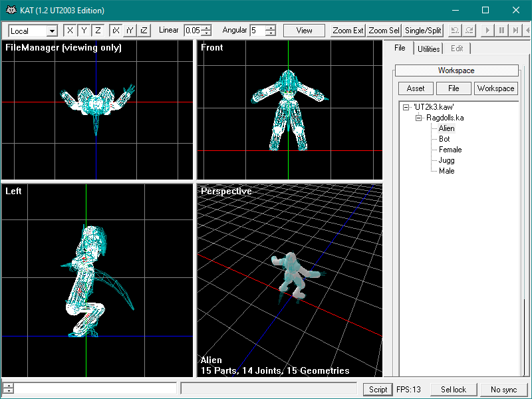Toggle the X axis constraint button
This screenshot has height=399, width=532.
[70, 31]
